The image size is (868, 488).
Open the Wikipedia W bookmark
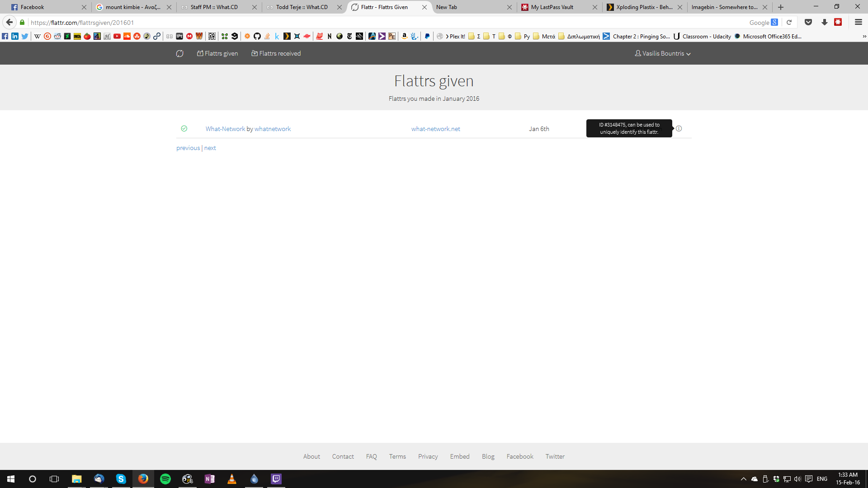point(38,36)
